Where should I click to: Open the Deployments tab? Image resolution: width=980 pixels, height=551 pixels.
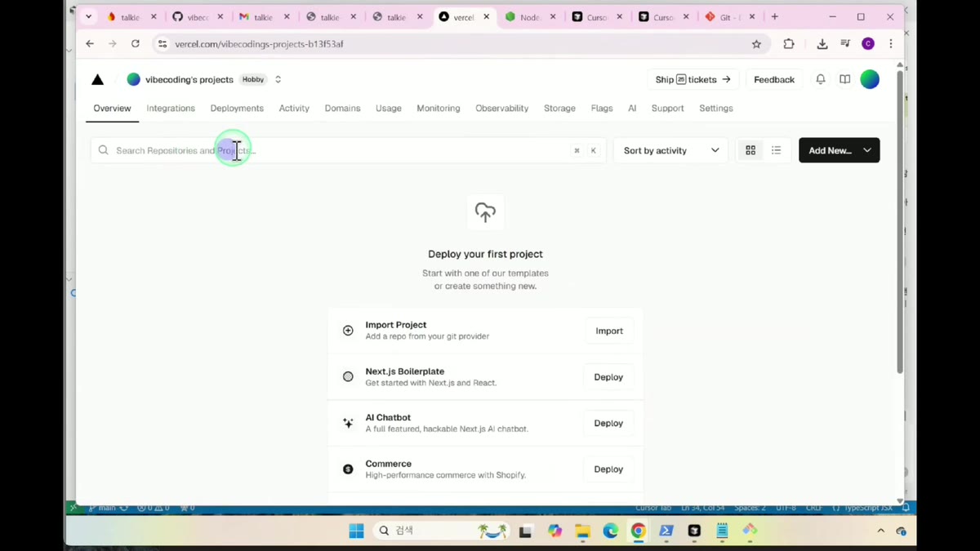[237, 108]
